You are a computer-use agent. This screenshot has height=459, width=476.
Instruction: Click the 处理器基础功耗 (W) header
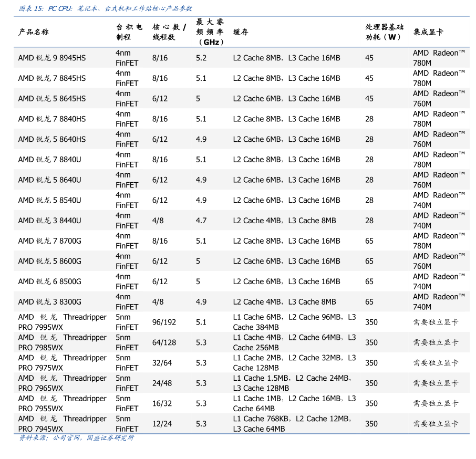click(385, 32)
